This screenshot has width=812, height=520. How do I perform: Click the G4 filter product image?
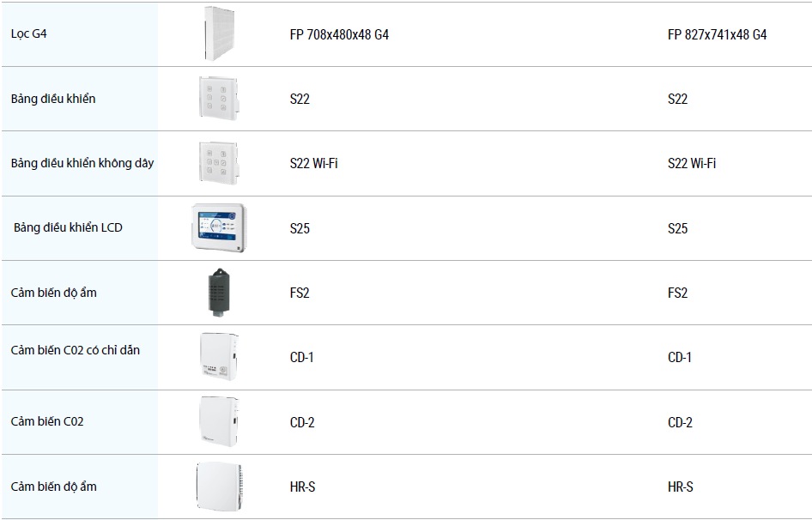point(220,34)
